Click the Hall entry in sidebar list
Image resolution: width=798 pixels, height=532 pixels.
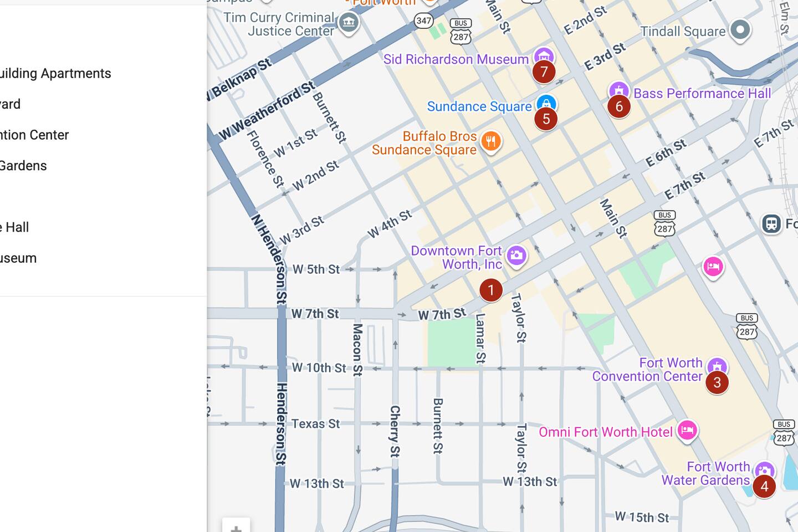tap(15, 227)
